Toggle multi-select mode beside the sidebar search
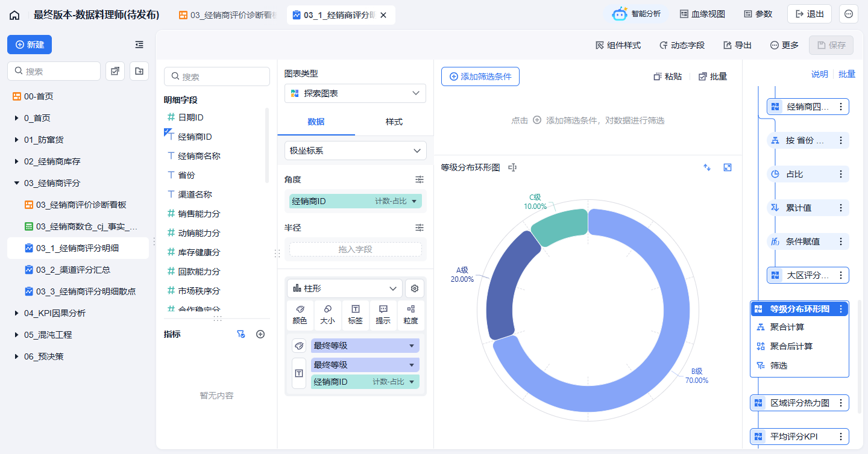The image size is (868, 454). tap(115, 71)
